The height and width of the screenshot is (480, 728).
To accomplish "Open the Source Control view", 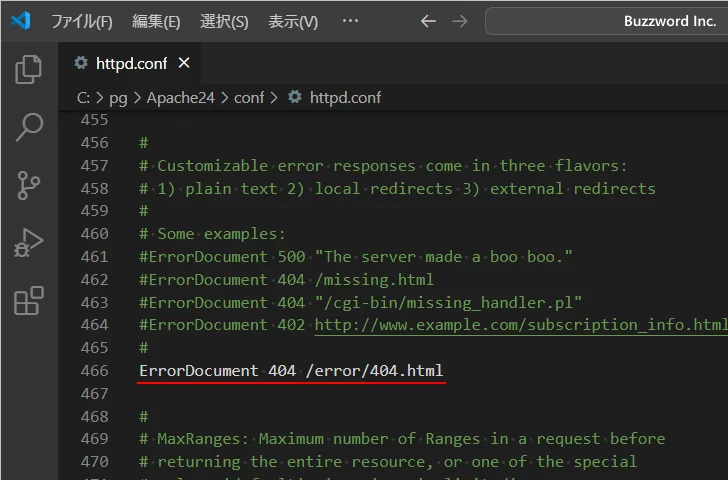I will 29,185.
